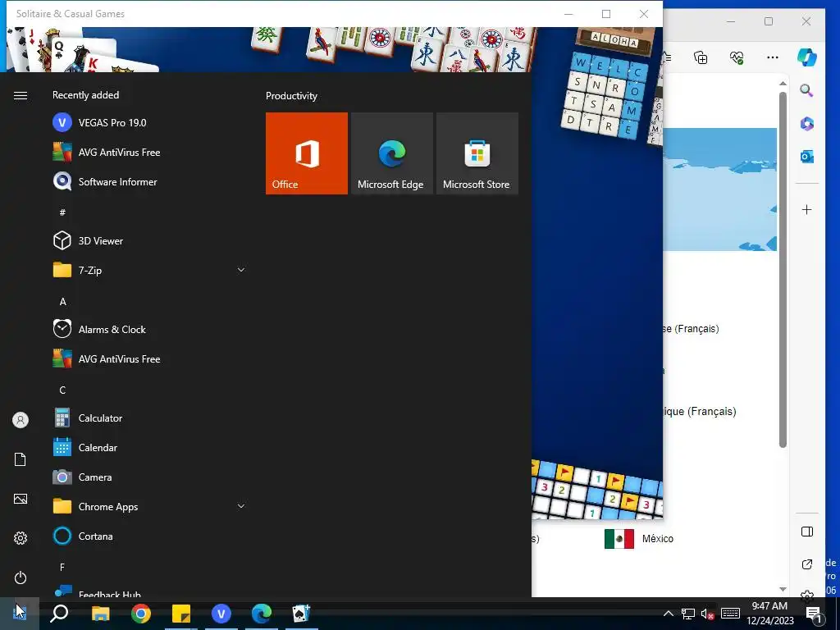
Task: Jump to the '#' letter group header
Action: (62, 212)
